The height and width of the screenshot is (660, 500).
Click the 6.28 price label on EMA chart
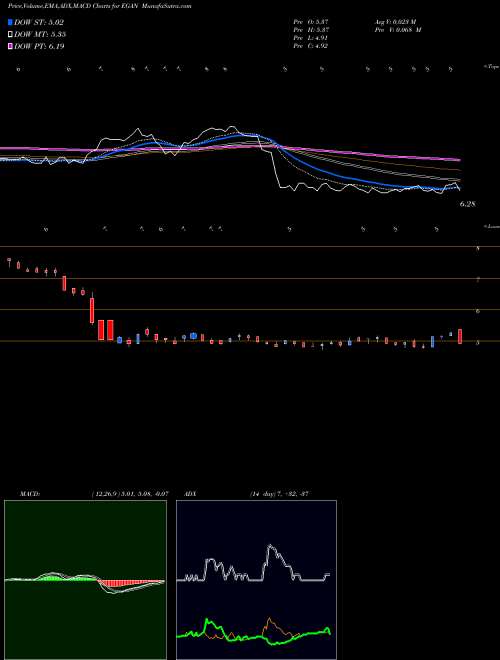(467, 204)
